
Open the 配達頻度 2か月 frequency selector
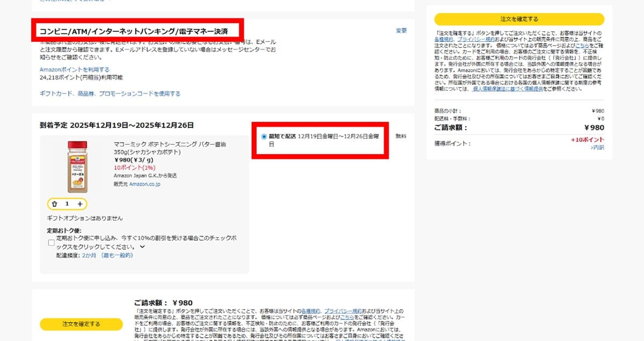87,256
